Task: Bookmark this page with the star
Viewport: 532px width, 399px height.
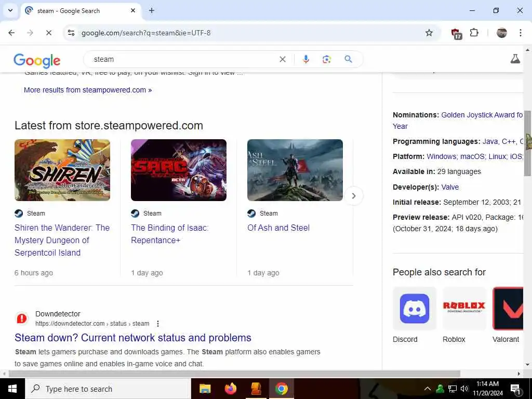Action: (x=429, y=33)
